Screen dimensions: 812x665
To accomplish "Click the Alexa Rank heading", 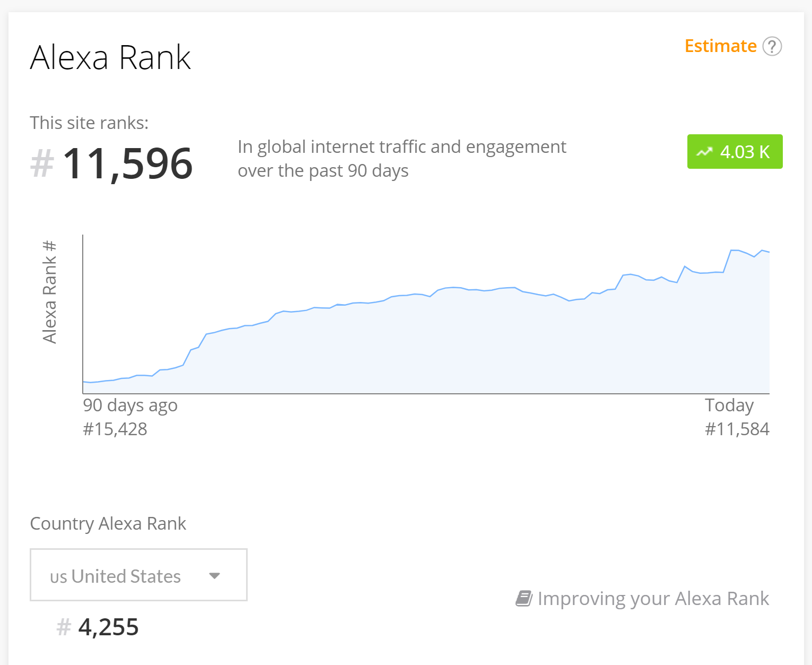I will click(x=110, y=57).
